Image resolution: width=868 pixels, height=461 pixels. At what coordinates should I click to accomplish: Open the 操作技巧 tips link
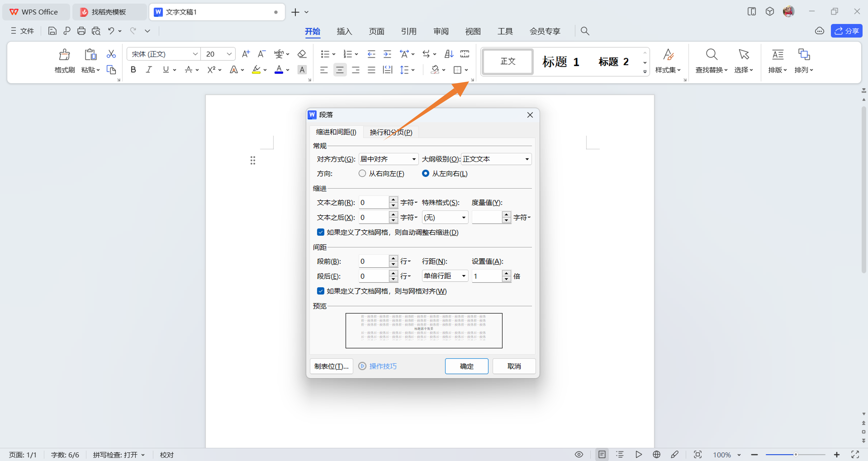(x=383, y=366)
